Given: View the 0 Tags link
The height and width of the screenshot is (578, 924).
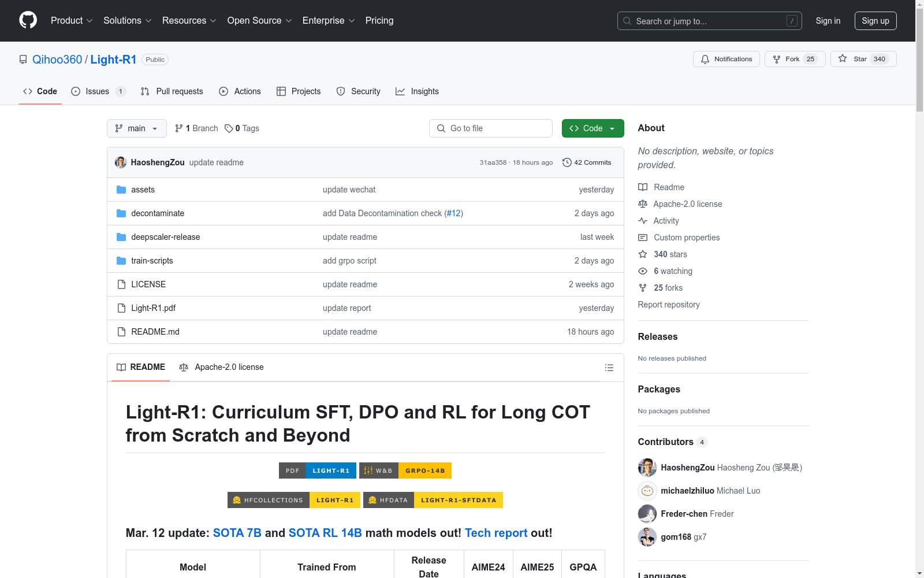Looking at the screenshot, I should (x=242, y=128).
